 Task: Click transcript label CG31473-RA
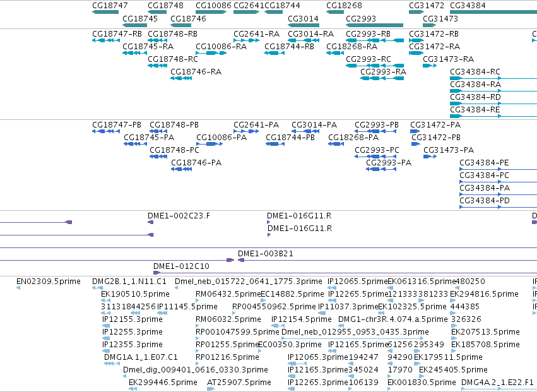point(449,59)
